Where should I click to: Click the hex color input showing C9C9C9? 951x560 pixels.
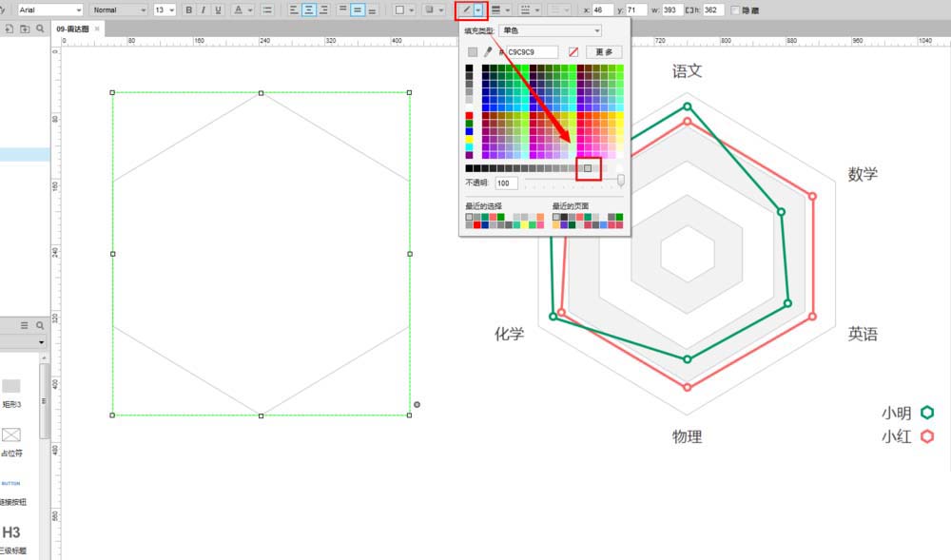tap(534, 51)
